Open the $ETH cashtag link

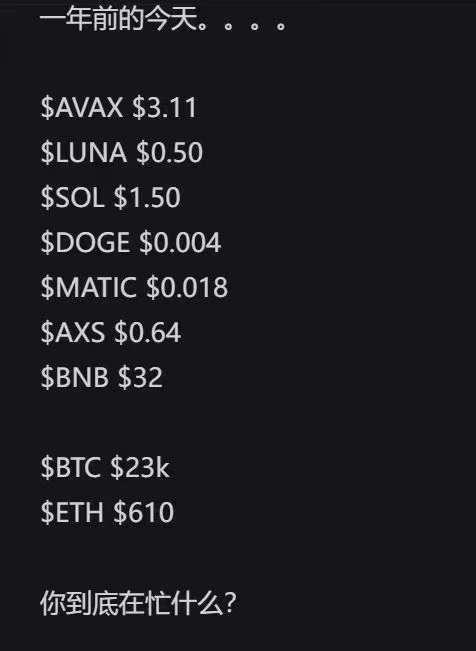pos(72,512)
